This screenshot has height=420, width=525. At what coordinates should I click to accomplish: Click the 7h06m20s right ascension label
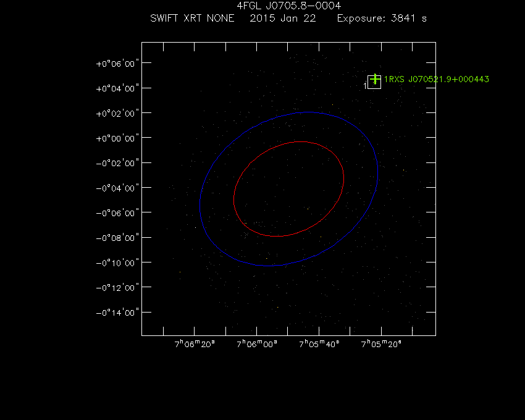tap(195, 344)
